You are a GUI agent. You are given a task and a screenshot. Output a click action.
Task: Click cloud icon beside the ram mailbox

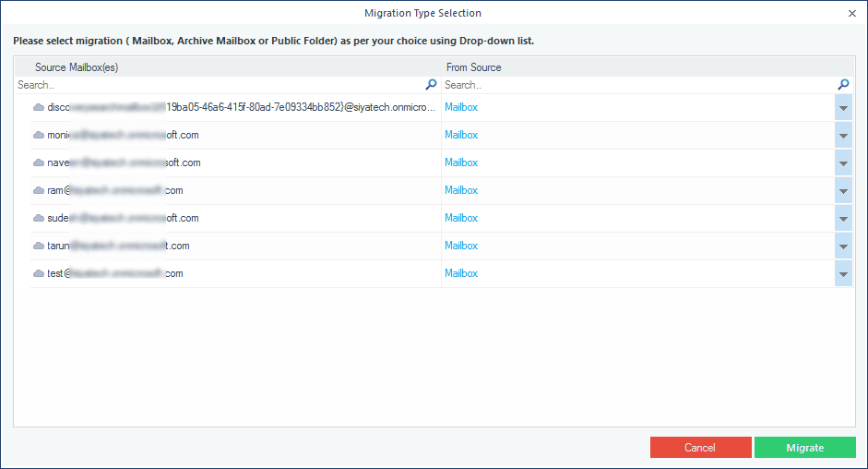coord(39,190)
